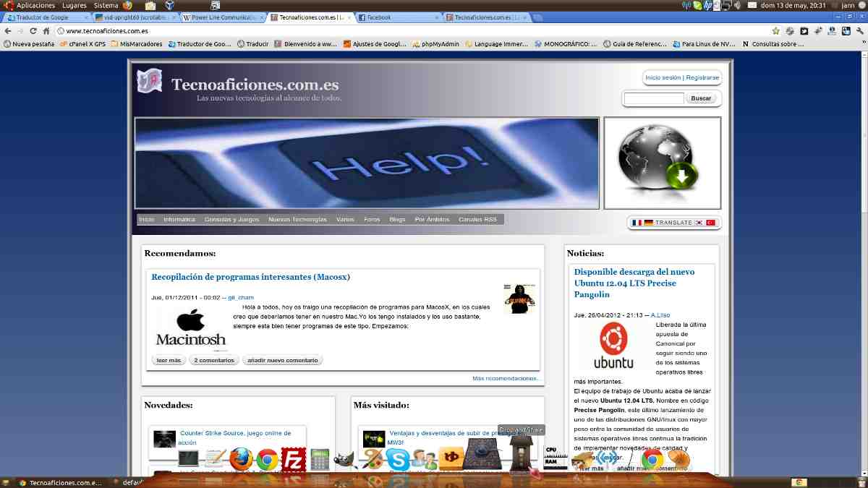Open Counter Strike Source article link

[x=235, y=437]
